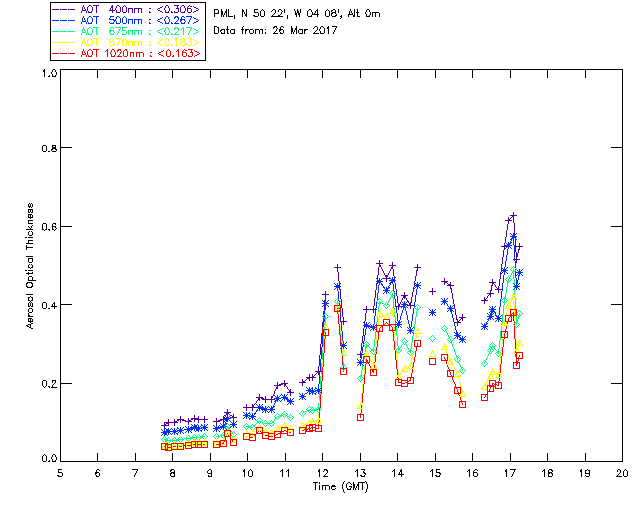
Task: Click the AOT 870nm legend entry
Action: click(x=127, y=42)
